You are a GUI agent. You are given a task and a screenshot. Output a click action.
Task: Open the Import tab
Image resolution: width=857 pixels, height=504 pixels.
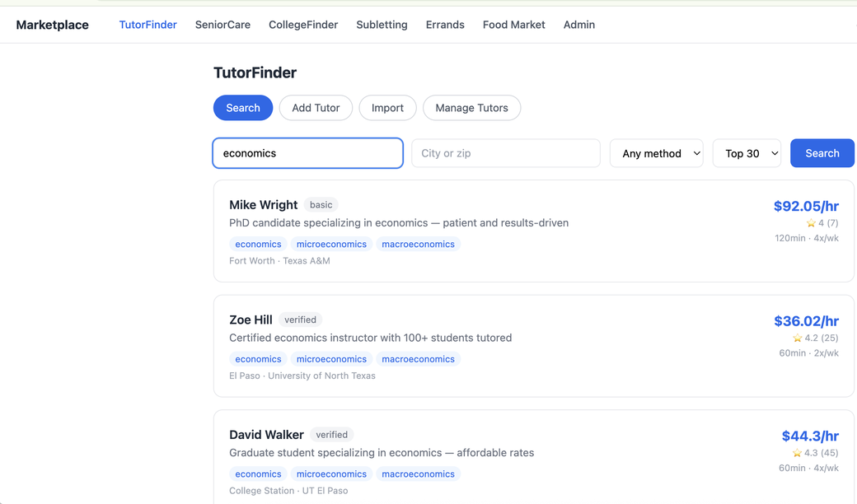click(387, 108)
